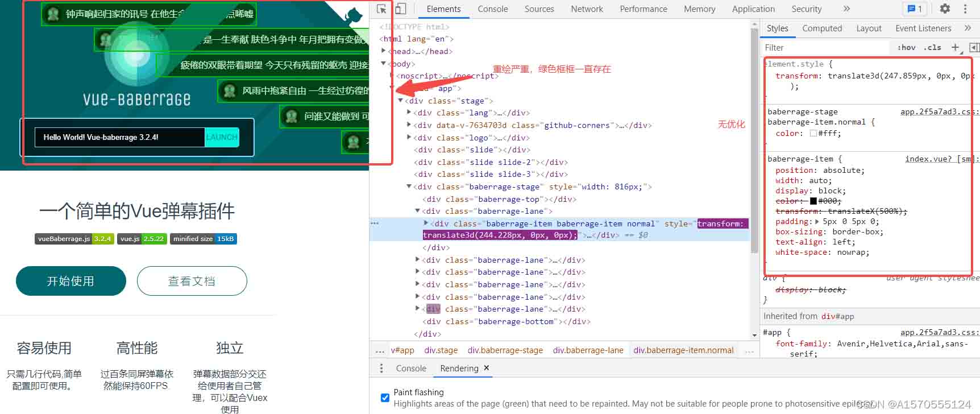Viewport: 980px width, 414px height.
Task: Open app.2f5a7ad3.css link for baberrage-item.normal rule
Action: pos(939,112)
